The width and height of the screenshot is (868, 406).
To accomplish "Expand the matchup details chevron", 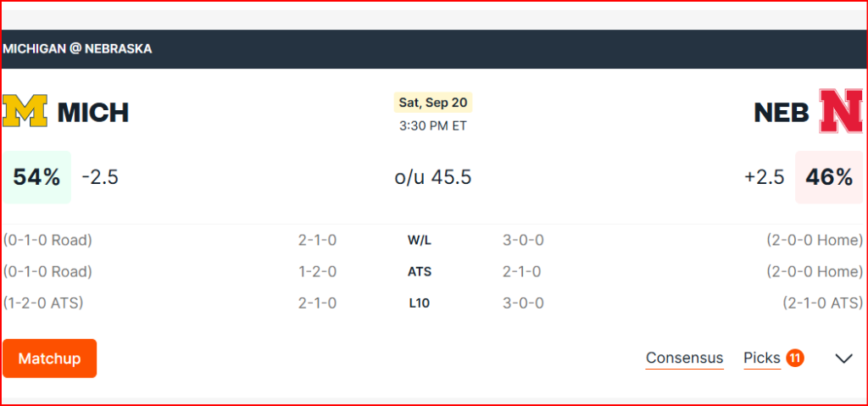I will [x=843, y=359].
